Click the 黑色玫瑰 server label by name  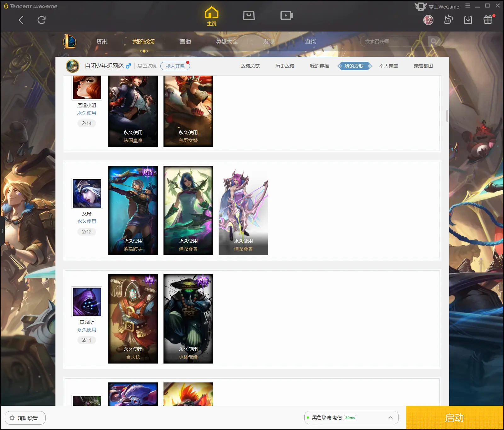coord(147,66)
